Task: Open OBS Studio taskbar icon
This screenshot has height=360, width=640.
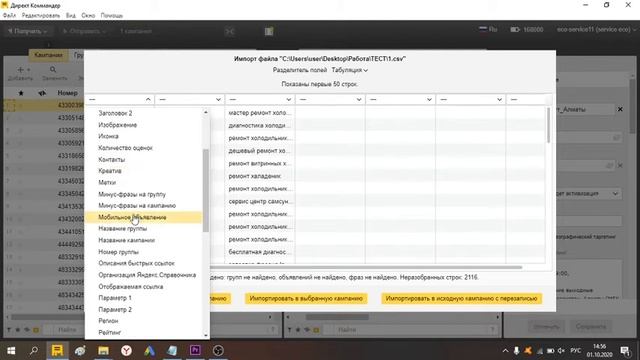Action: pos(218,351)
